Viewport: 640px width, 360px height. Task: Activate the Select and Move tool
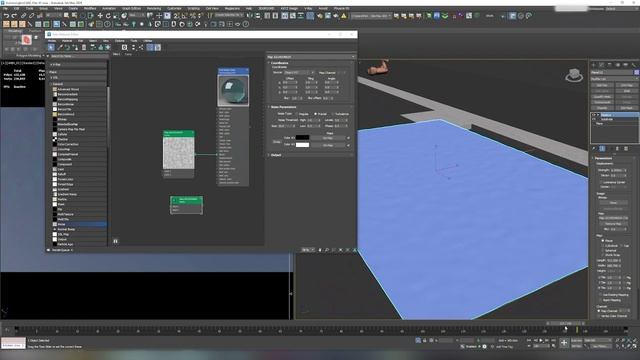tap(100, 16)
